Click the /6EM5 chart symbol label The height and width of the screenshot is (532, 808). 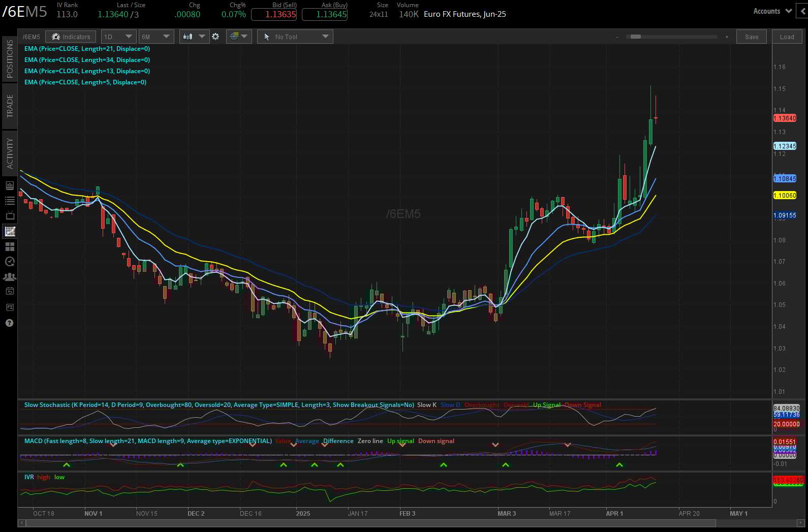(31, 37)
